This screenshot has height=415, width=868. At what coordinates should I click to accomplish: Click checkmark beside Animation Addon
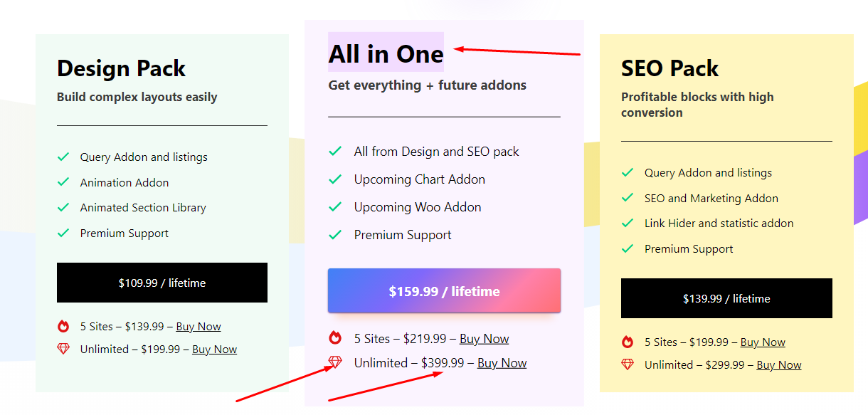click(63, 182)
